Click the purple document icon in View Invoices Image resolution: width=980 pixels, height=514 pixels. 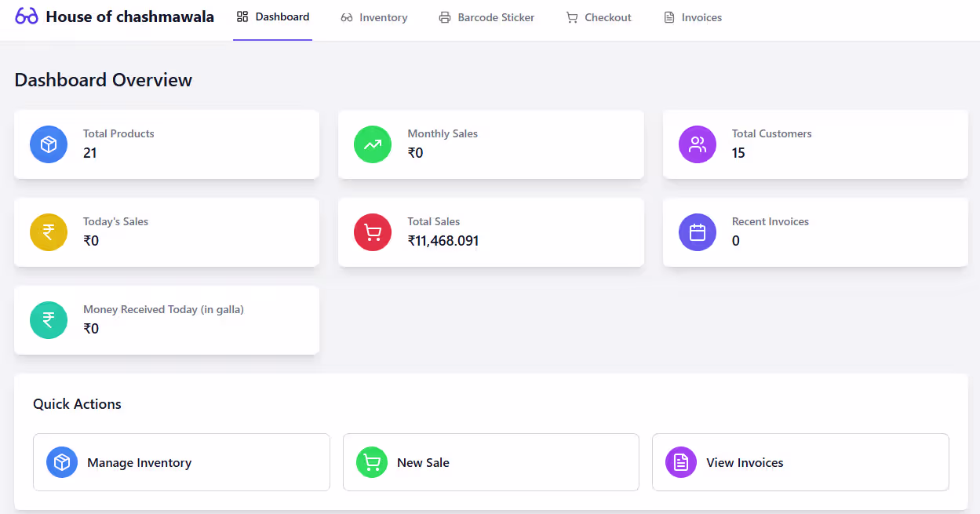[681, 462]
